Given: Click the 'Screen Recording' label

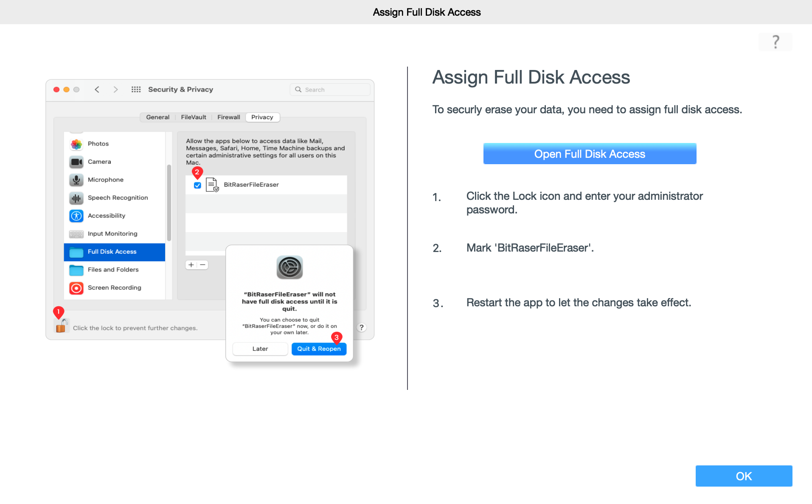Looking at the screenshot, I should (x=114, y=288).
